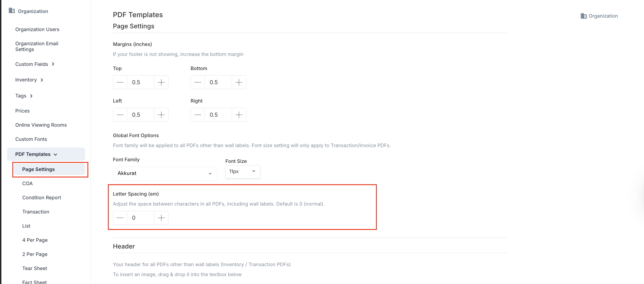The height and width of the screenshot is (284, 644).
Task: Decrease the Left margin with minus icon
Action: [120, 115]
